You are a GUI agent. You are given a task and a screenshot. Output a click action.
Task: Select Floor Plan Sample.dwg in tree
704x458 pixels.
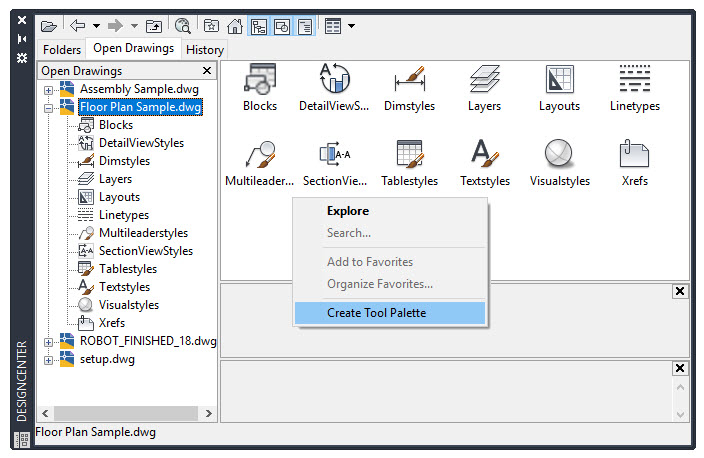141,107
